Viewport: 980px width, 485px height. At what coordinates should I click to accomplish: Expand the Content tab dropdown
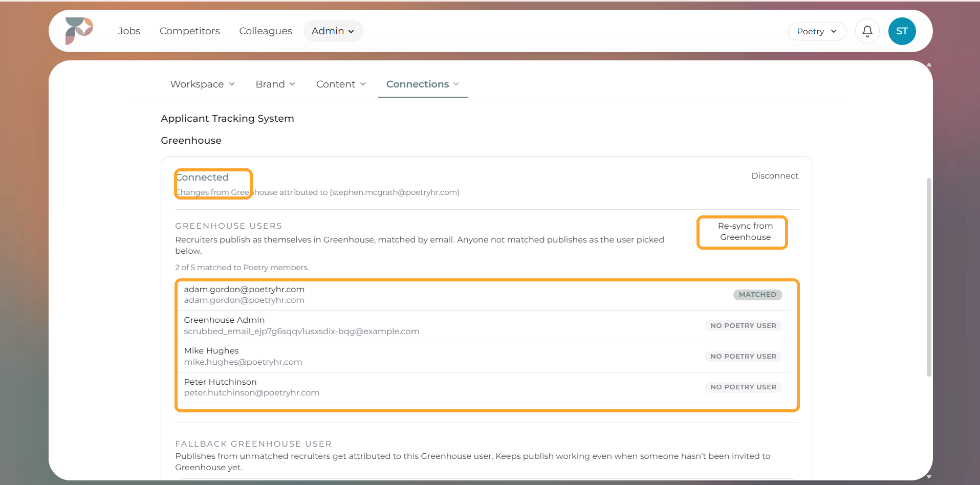point(341,84)
